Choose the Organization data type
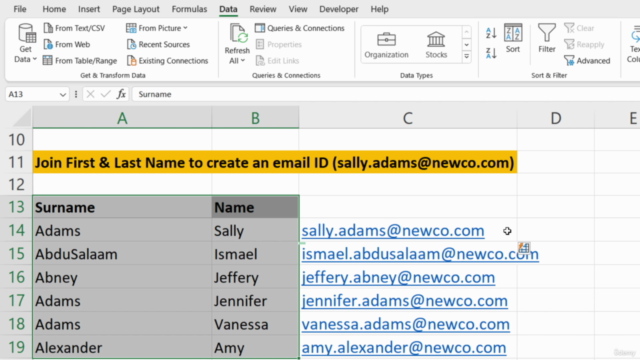 (386, 45)
